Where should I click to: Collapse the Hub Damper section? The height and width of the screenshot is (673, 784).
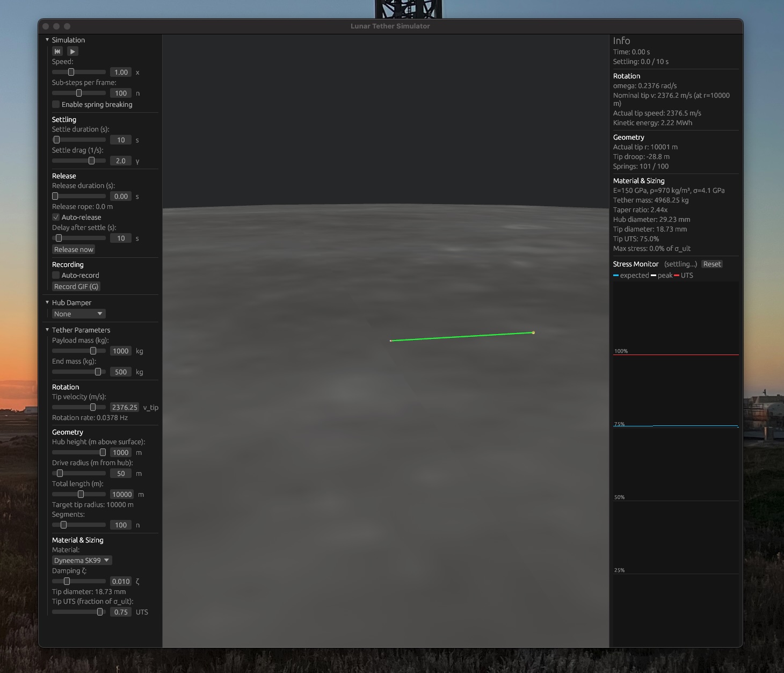coord(47,302)
